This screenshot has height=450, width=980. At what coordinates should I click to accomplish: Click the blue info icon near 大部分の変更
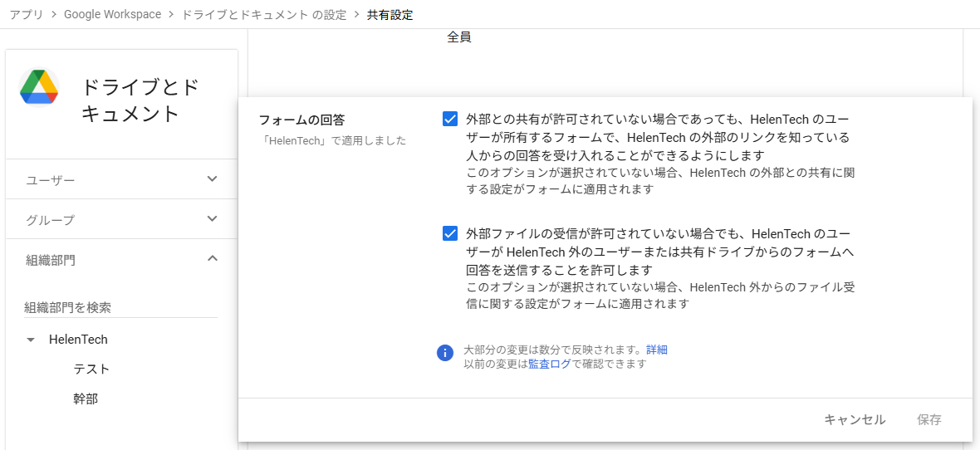point(444,353)
